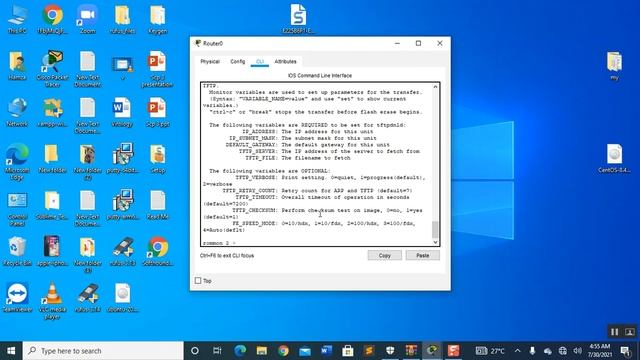Select the Recycle Bin icon

click(x=17, y=252)
